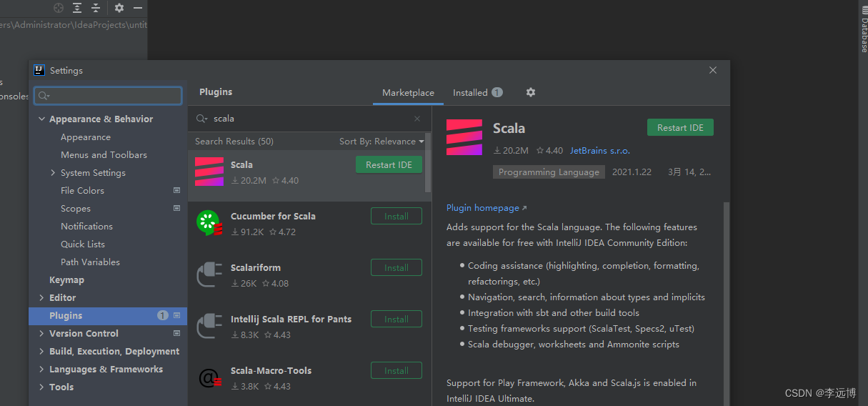The height and width of the screenshot is (406, 868).
Task: Click the plugin results list scrollbar
Action: pyautogui.click(x=428, y=163)
